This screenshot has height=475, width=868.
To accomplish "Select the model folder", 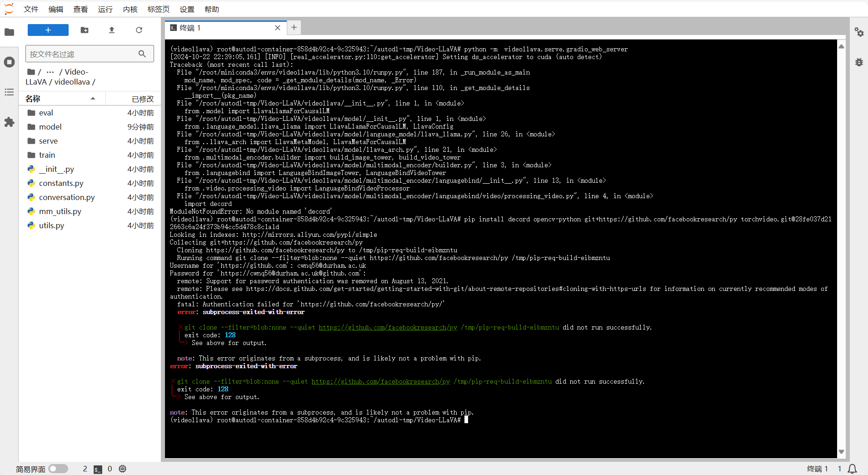I will [x=90, y=127].
